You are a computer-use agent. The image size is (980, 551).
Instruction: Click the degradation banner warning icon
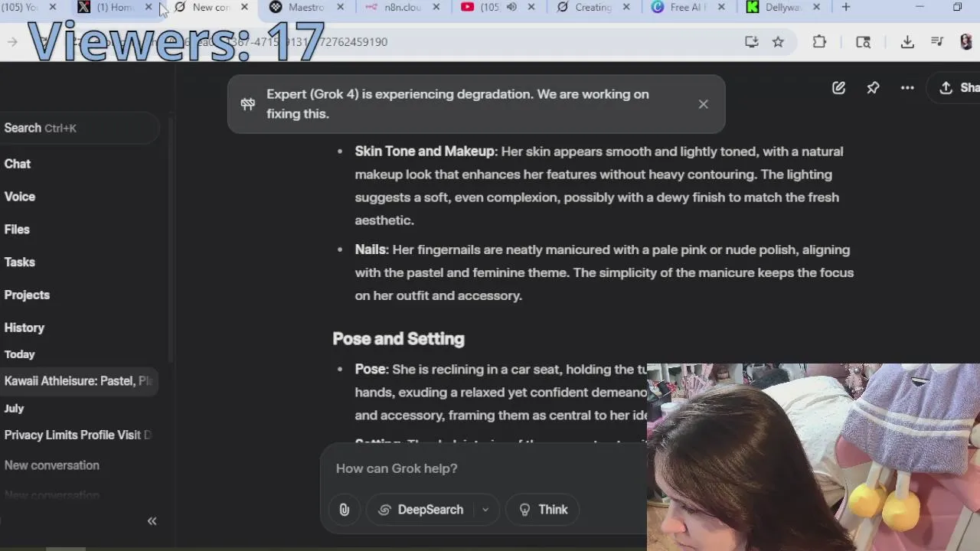click(247, 104)
